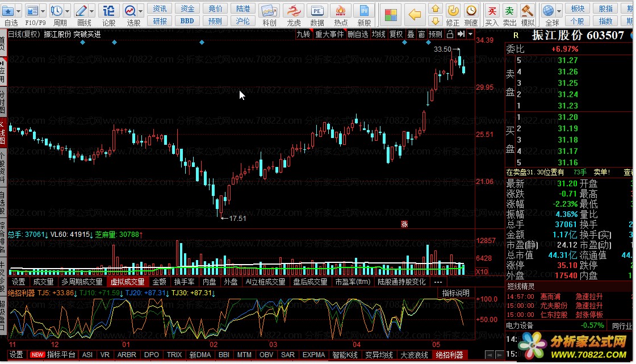The width and height of the screenshot is (636, 364).
Task: Click the BBD button
Action: (187, 20)
